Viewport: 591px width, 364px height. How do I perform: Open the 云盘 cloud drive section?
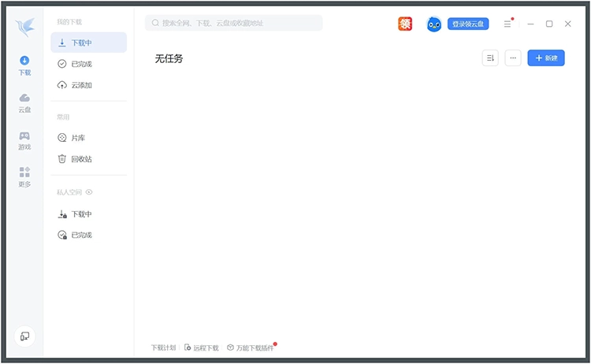[x=24, y=102]
